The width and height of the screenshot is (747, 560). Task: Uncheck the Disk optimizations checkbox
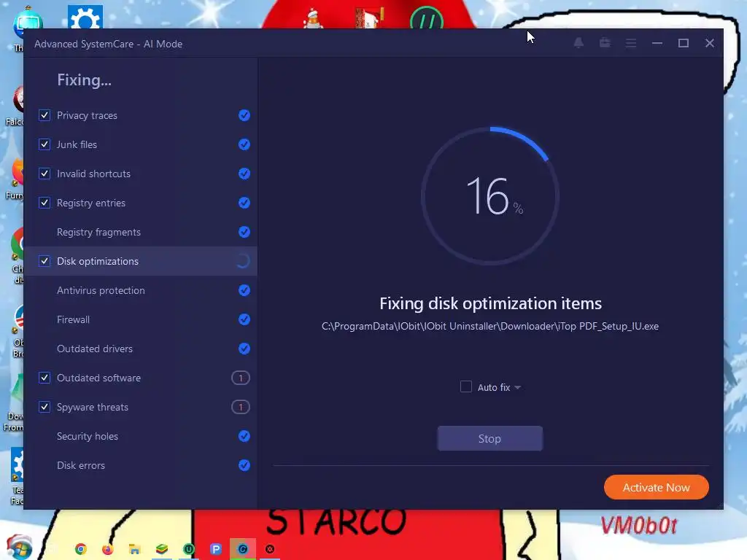point(44,261)
